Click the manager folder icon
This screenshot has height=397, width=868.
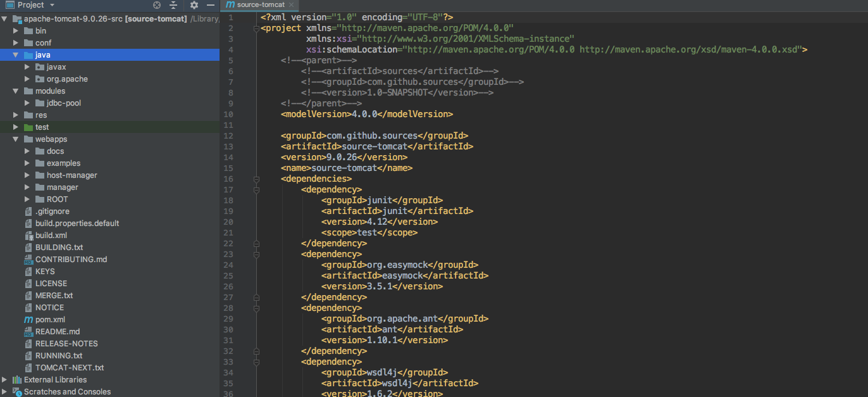tap(40, 187)
